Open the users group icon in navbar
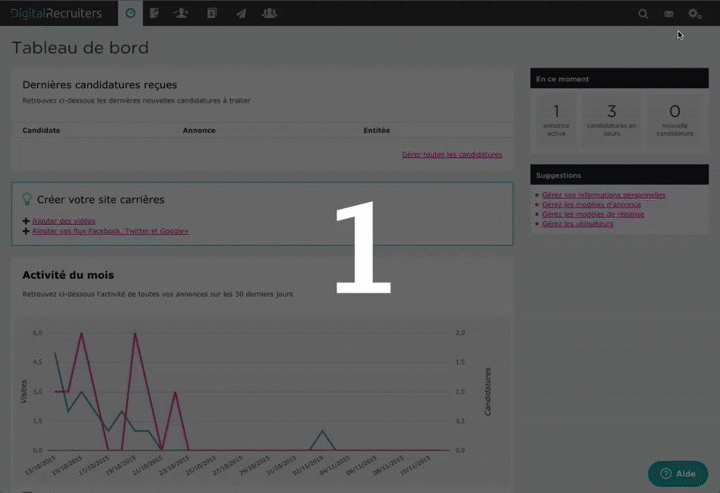The image size is (720, 493). [x=269, y=13]
